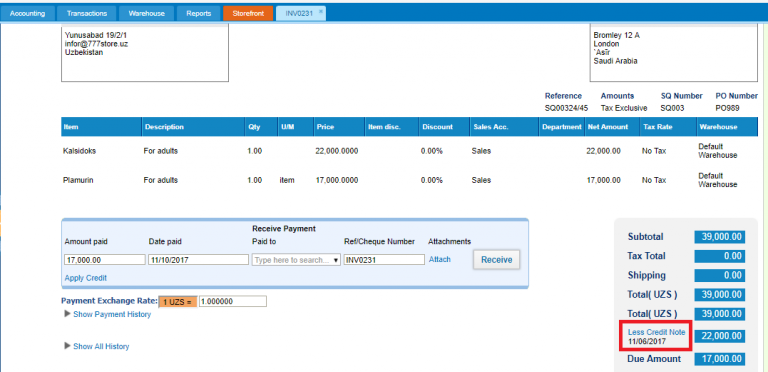Switch to the Transactions tab
The image size is (768, 372).
pyautogui.click(x=87, y=14)
